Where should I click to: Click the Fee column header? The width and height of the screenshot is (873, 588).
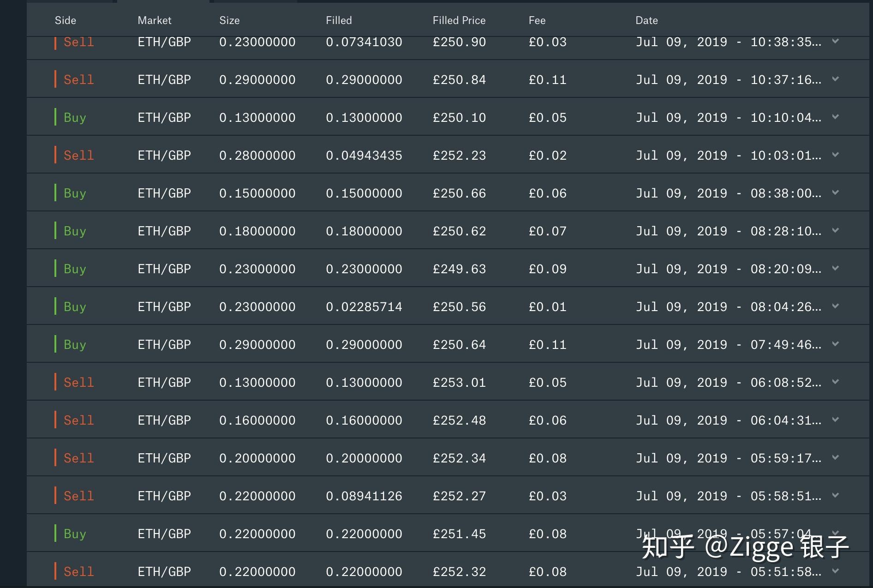(x=537, y=20)
